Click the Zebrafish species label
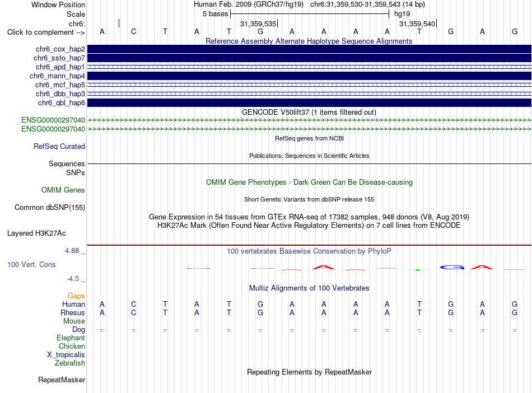This screenshot has height=393, width=532. coord(70,363)
